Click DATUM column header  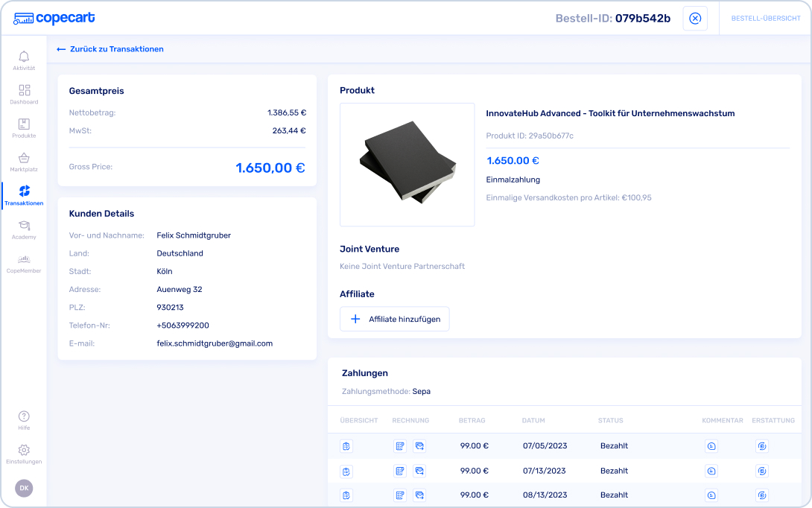pos(533,421)
